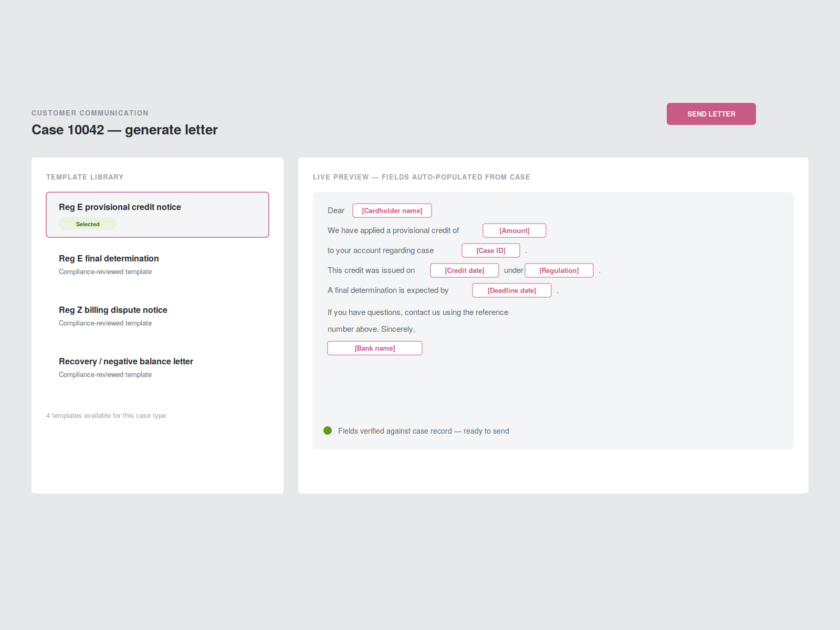Viewport: 840px width, 630px height.
Task: Click the green verified status dot
Action: [328, 430]
